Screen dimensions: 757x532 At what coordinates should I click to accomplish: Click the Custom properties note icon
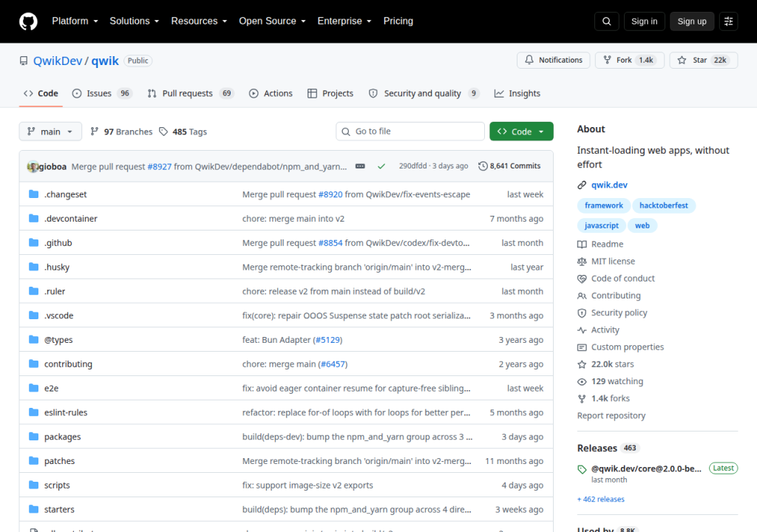tap(582, 347)
